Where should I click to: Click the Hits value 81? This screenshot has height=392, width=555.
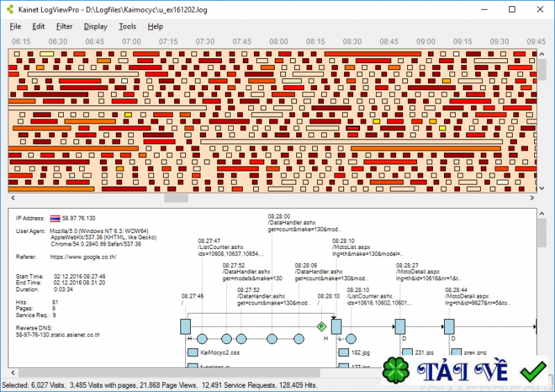pos(55,302)
